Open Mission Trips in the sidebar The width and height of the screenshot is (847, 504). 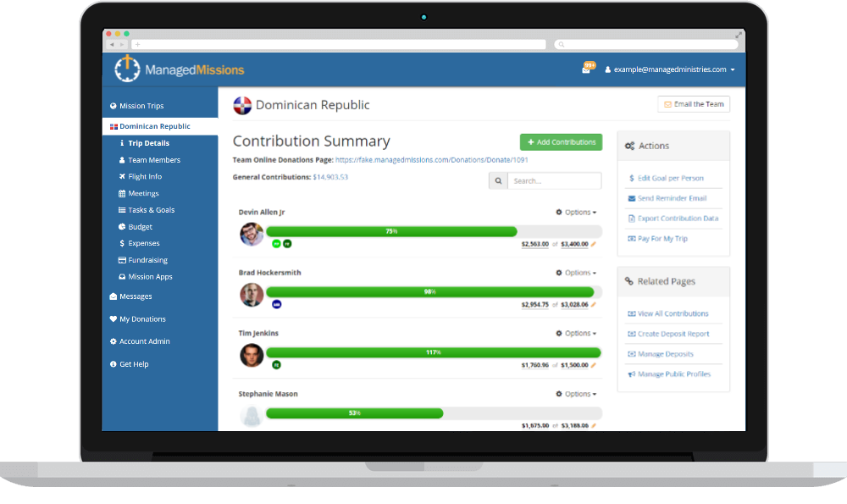point(136,106)
